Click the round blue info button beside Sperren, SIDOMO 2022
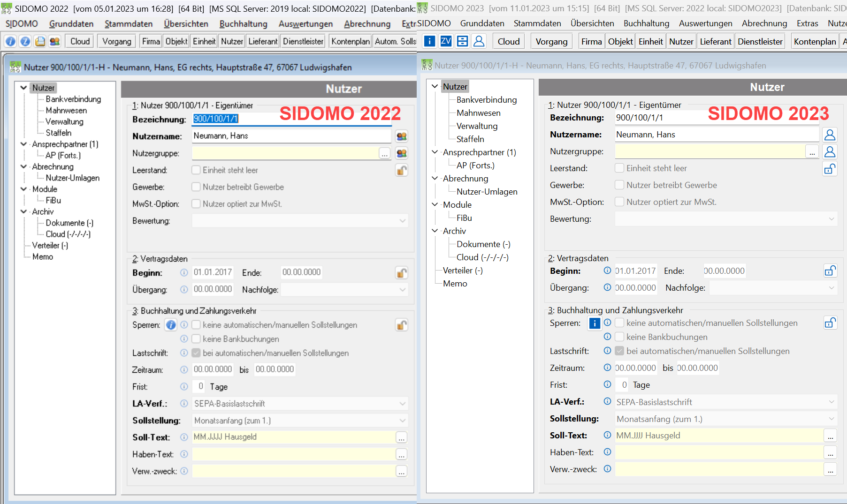 (x=171, y=325)
